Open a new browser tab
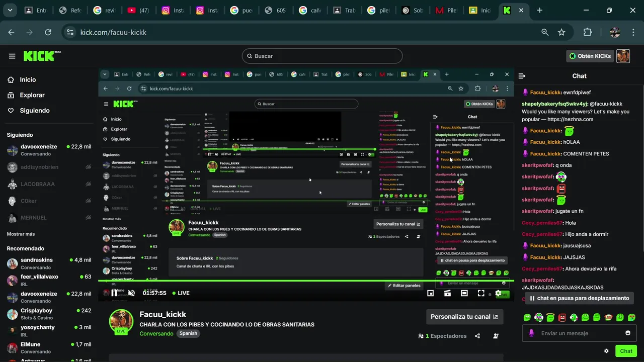 (539, 10)
